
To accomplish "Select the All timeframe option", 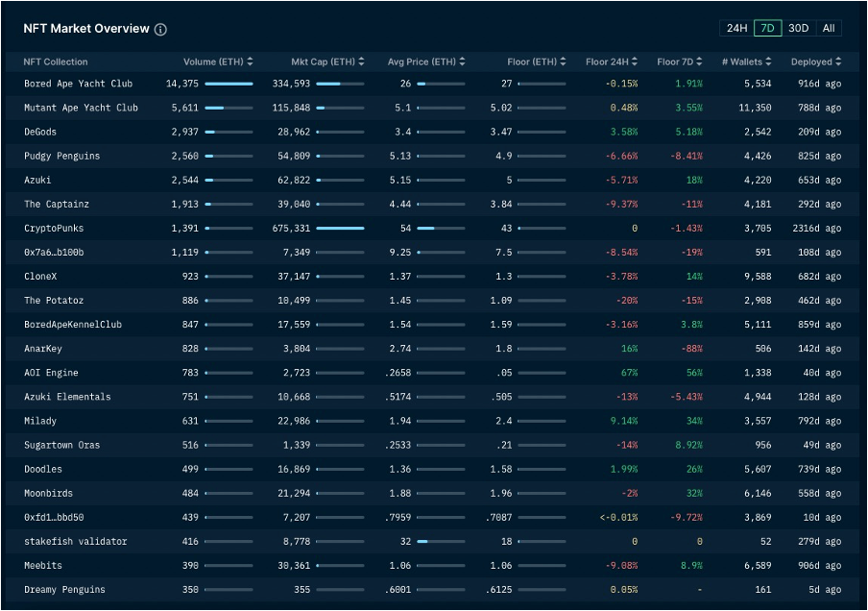I will point(829,28).
